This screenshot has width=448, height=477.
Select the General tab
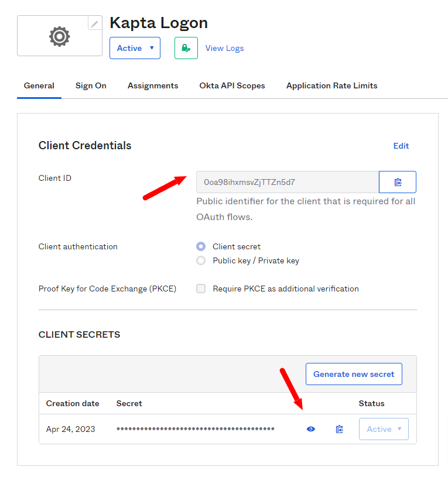click(39, 85)
